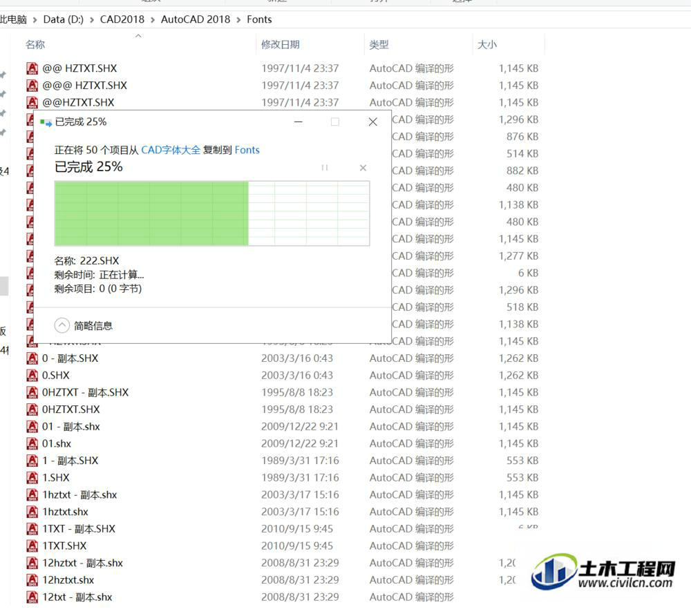Select the file name @@@ HZTXT.SHX
Image resolution: width=691 pixels, height=616 pixels.
pyautogui.click(x=84, y=86)
